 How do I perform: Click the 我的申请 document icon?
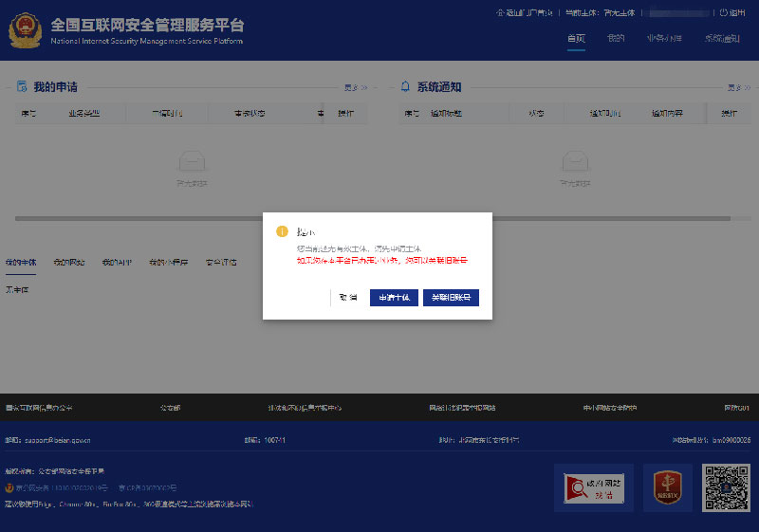coord(22,86)
